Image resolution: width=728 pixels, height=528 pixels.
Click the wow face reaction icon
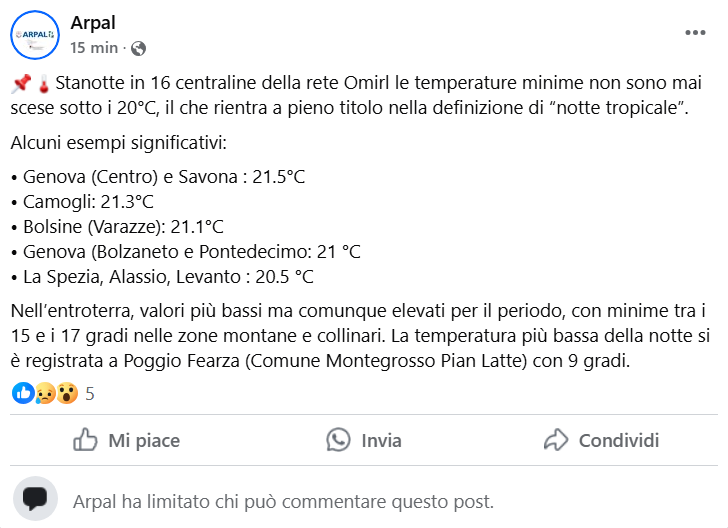66,393
